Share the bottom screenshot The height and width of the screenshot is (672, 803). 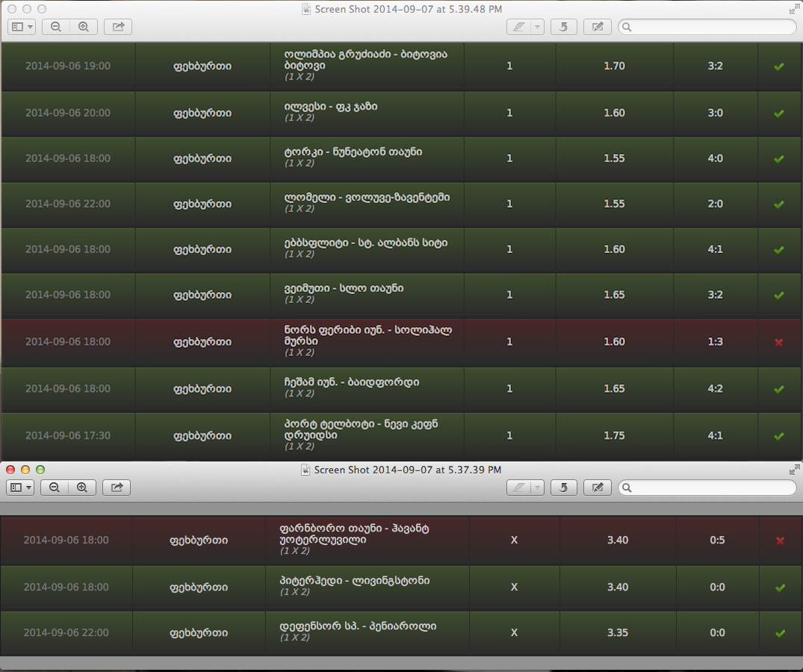tap(117, 487)
